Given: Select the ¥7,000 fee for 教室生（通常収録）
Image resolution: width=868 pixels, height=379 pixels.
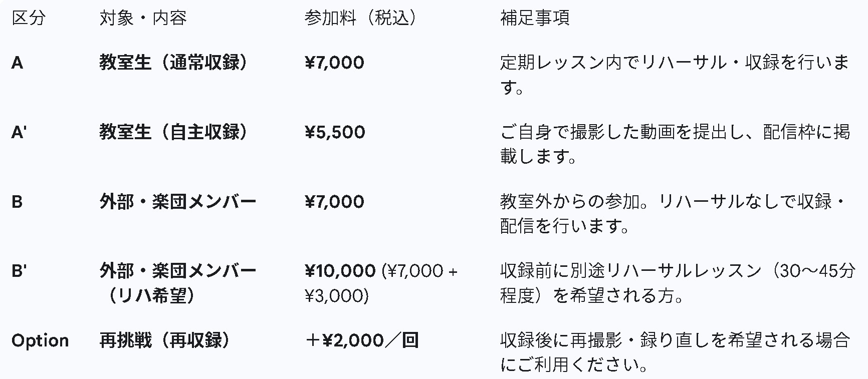Looking at the screenshot, I should (x=334, y=63).
